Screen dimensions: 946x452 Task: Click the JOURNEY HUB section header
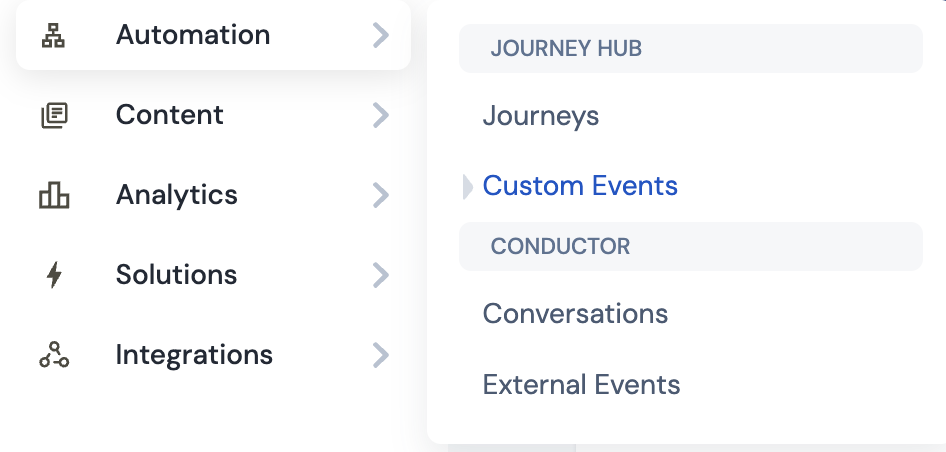point(691,48)
